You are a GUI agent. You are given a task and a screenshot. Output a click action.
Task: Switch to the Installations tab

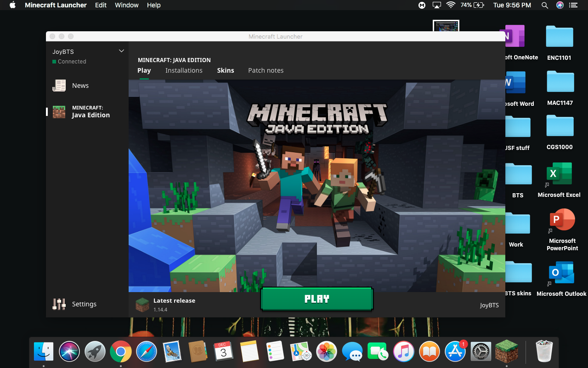point(184,70)
